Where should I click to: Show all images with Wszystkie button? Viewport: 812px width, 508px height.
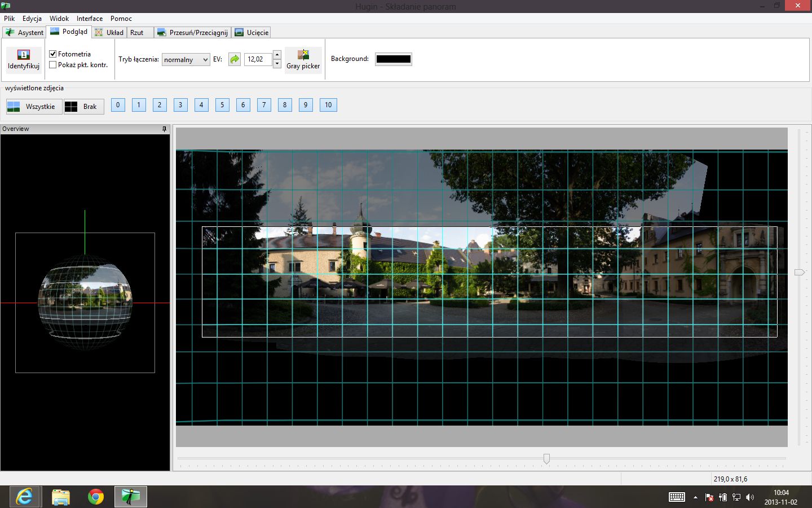(34, 106)
